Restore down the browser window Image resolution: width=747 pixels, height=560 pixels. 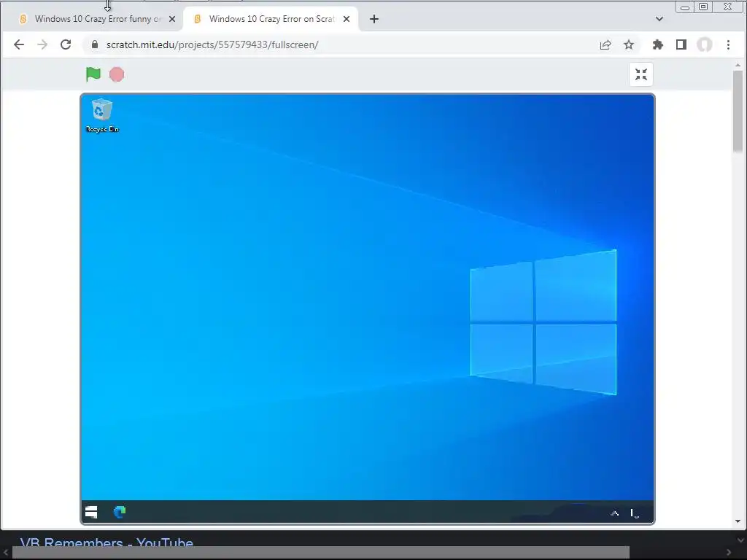point(703,7)
